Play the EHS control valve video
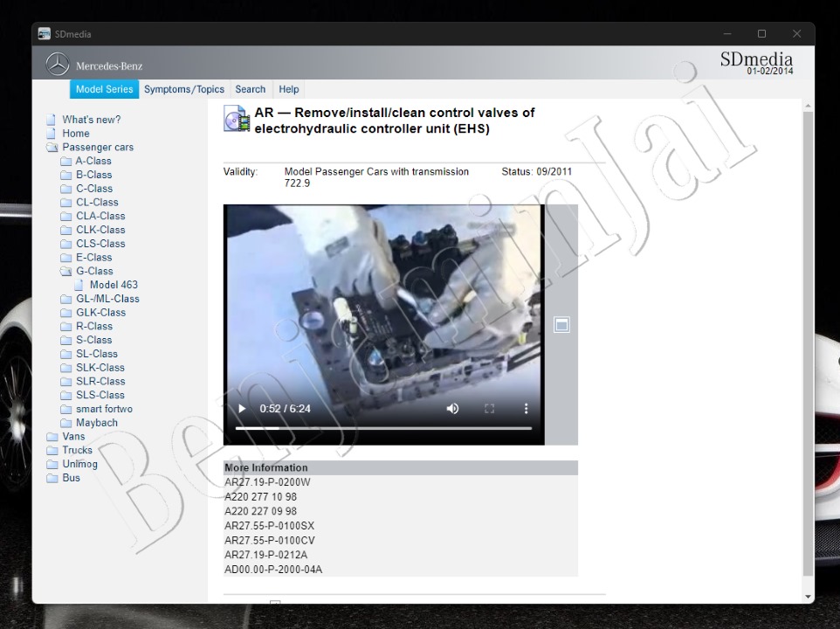Image resolution: width=840 pixels, height=629 pixels. pyautogui.click(x=242, y=409)
